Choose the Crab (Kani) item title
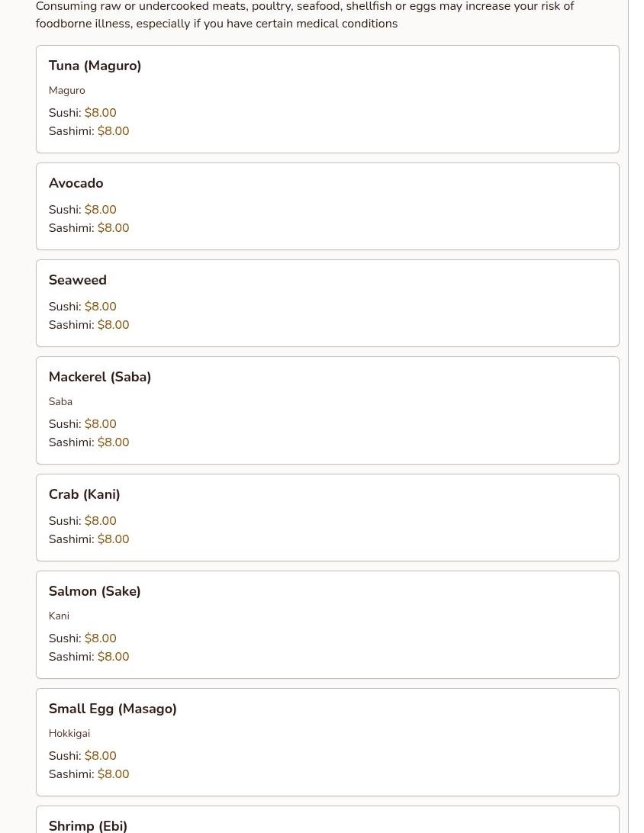 coord(84,494)
